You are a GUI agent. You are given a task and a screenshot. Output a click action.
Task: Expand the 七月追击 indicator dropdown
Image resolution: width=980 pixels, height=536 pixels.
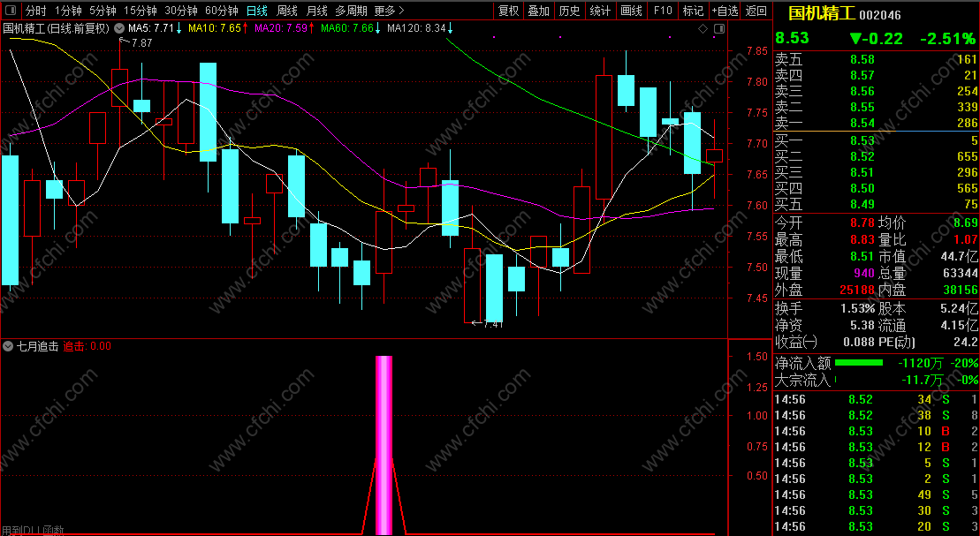click(x=8, y=346)
